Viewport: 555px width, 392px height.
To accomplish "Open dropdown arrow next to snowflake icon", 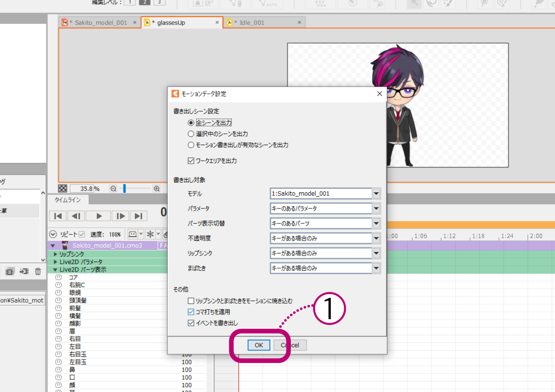I will (x=158, y=234).
